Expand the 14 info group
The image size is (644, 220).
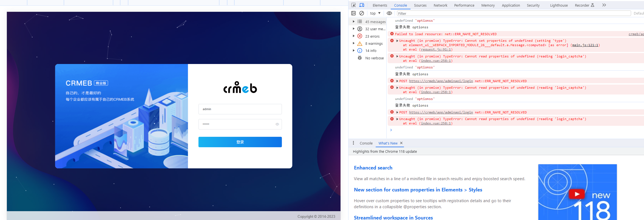pos(353,51)
